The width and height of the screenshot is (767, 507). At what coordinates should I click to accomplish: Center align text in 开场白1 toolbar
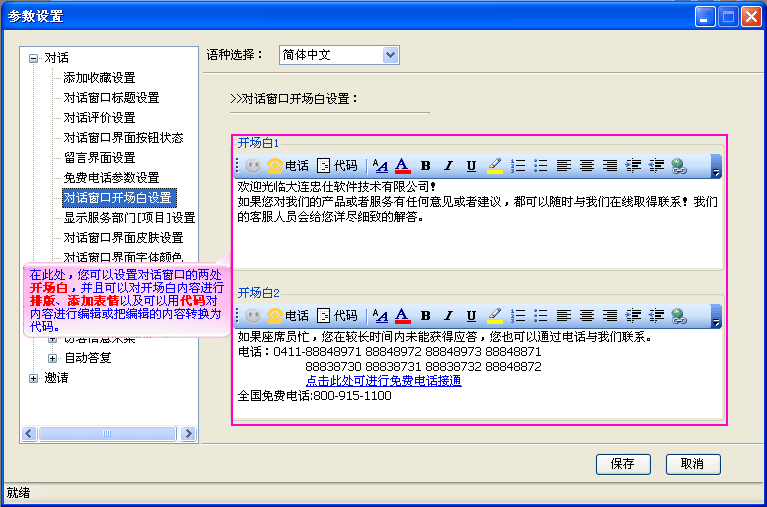click(587, 165)
